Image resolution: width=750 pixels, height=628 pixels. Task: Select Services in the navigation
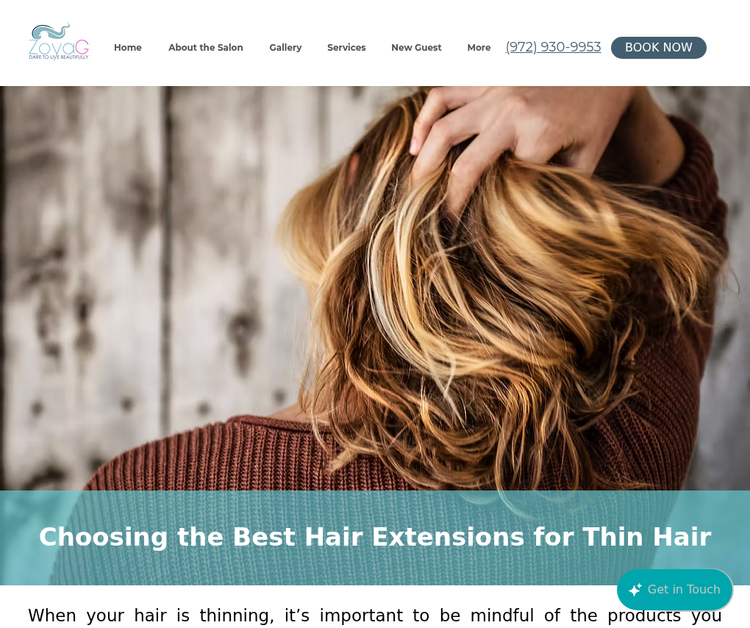346,47
